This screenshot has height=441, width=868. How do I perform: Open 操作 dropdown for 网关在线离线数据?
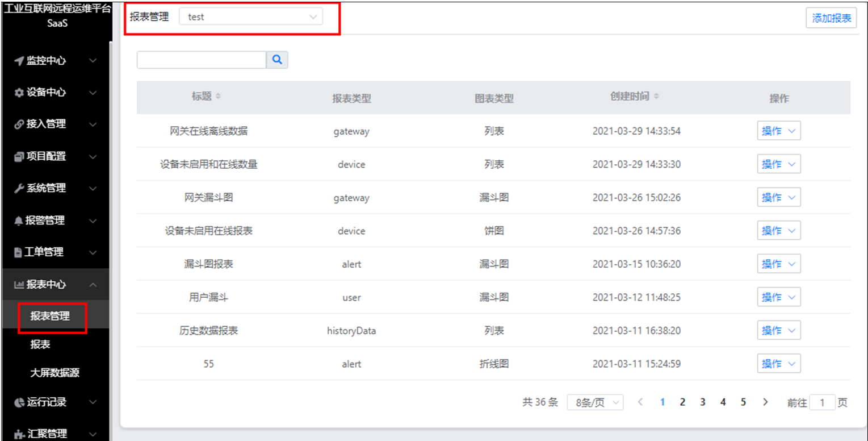click(x=779, y=131)
